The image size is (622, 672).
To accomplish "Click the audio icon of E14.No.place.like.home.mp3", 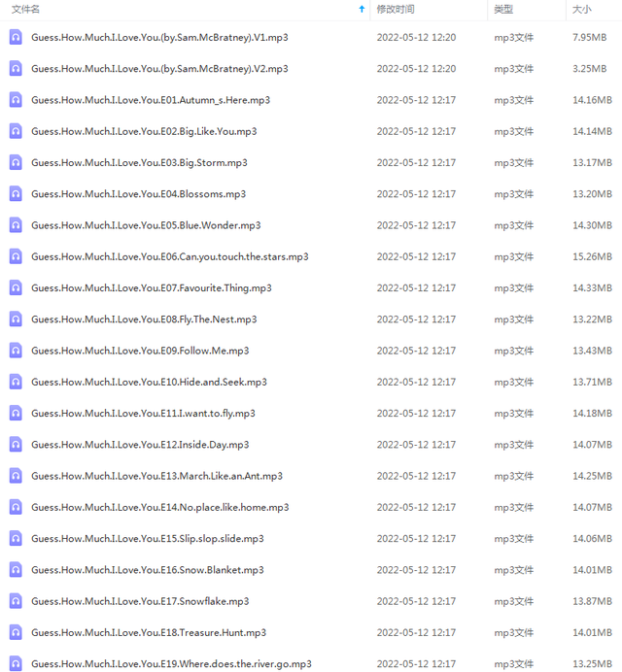I will 16,507.
